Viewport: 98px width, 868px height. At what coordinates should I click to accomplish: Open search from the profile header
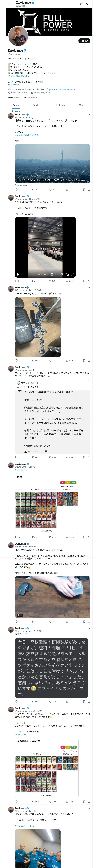point(87,4)
